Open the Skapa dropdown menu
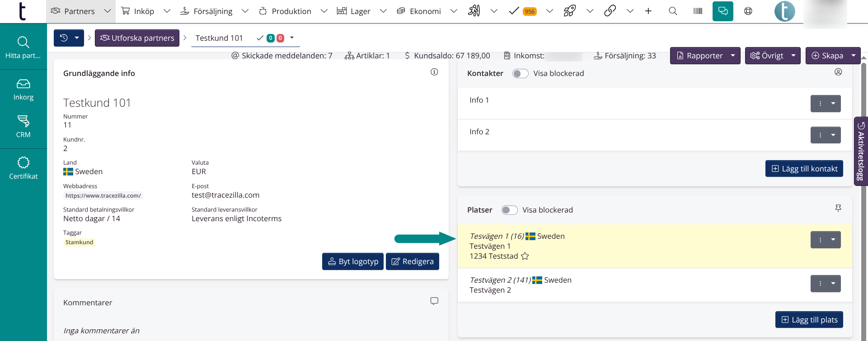 (853, 56)
